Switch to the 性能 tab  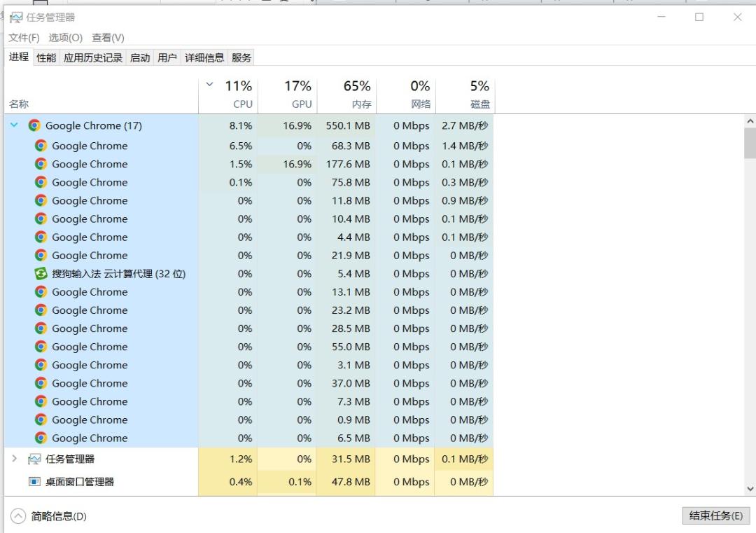46,58
